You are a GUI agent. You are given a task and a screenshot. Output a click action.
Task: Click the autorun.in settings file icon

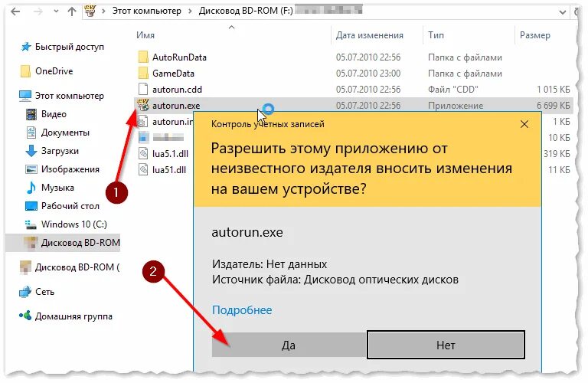(x=143, y=122)
